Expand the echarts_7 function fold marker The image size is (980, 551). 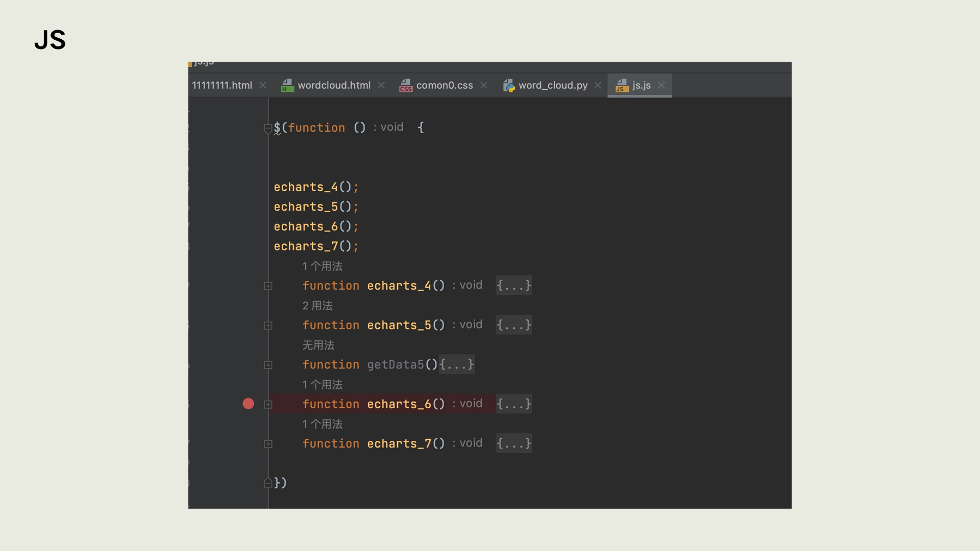pos(268,444)
